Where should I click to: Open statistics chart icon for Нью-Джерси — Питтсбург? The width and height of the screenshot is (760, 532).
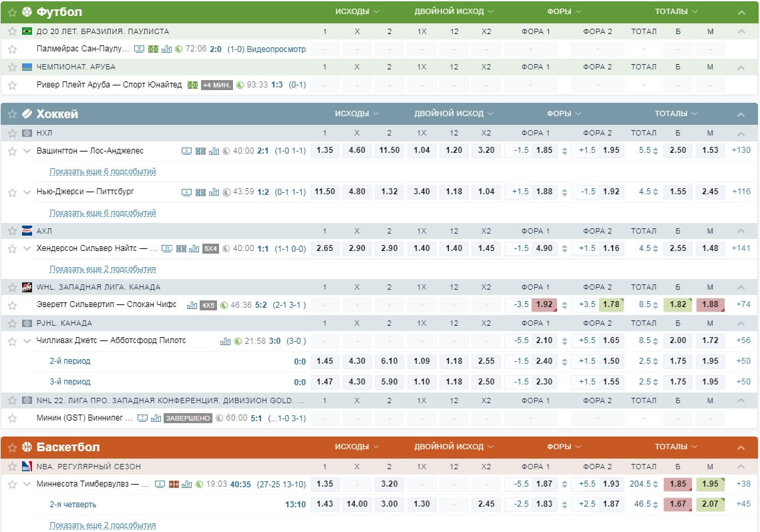coord(214,192)
